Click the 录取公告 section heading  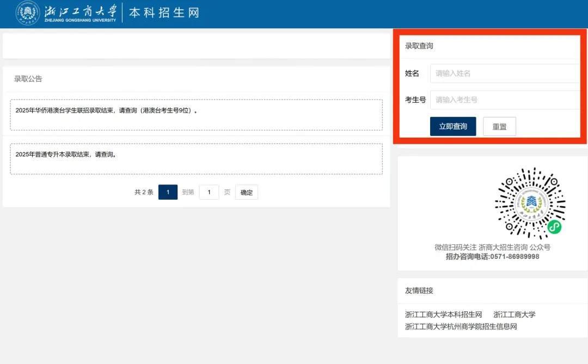pyautogui.click(x=28, y=79)
